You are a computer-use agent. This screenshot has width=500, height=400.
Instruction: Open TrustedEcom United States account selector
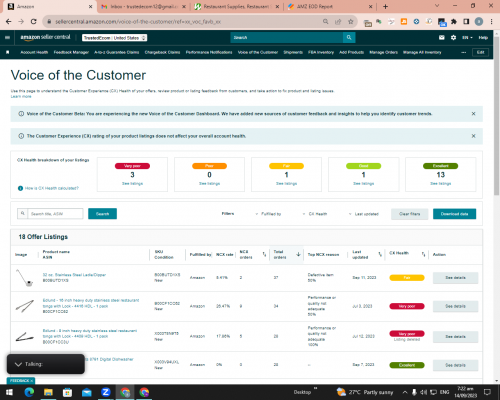pos(115,38)
